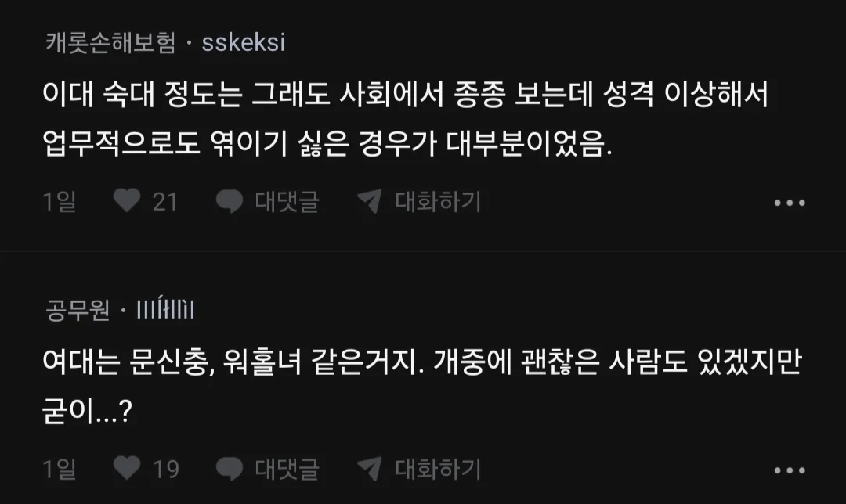The height and width of the screenshot is (504, 846).
Task: Select 대화하기 under the sskeksi comment
Action: tap(437, 202)
